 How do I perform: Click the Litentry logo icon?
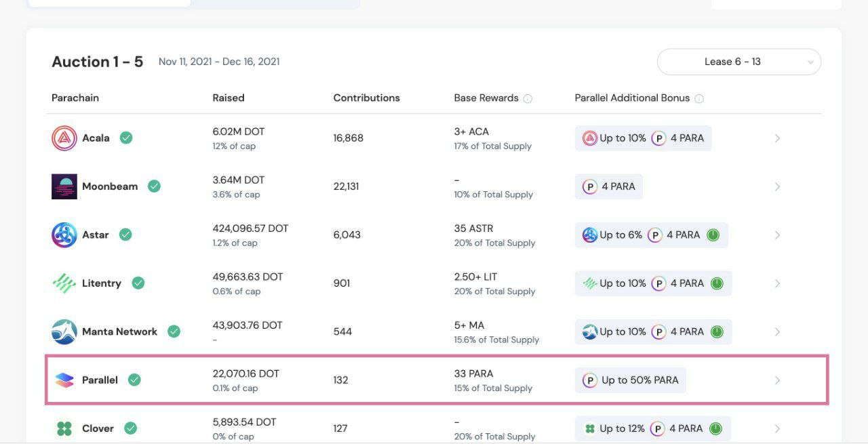[x=64, y=283]
